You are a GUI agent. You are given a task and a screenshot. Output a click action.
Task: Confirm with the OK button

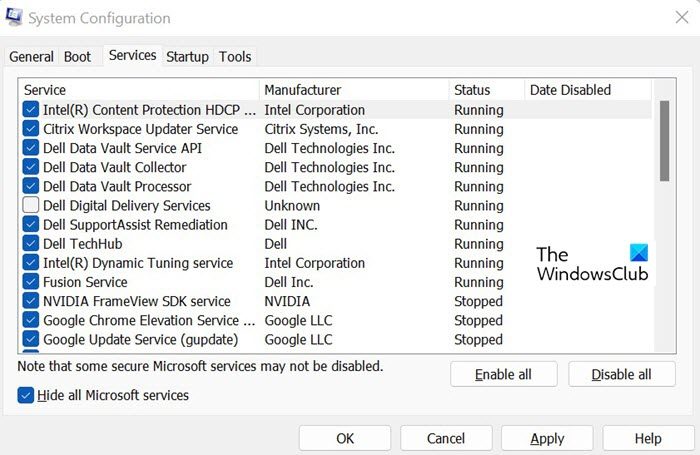(345, 438)
